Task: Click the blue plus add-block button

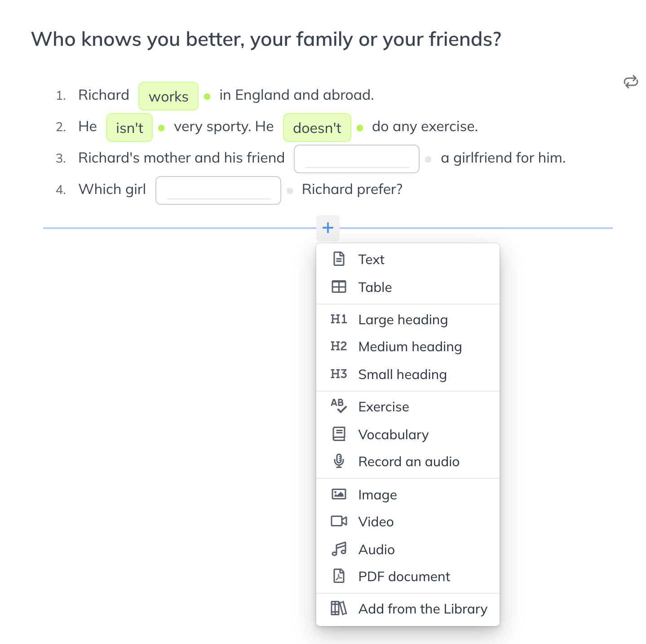Action: [328, 228]
